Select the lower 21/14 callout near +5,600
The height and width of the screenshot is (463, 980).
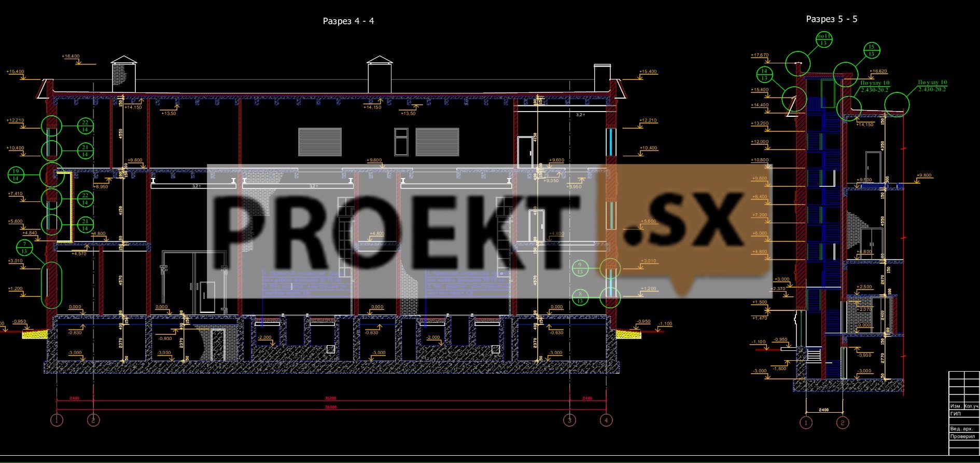click(x=86, y=225)
